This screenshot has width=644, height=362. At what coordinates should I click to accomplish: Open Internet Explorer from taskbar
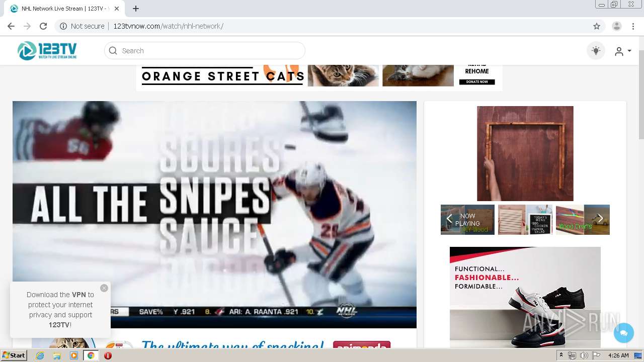pyautogui.click(x=40, y=355)
